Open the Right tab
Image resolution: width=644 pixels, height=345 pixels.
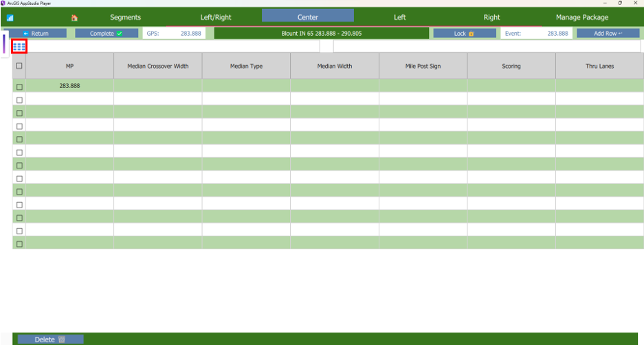pyautogui.click(x=491, y=17)
